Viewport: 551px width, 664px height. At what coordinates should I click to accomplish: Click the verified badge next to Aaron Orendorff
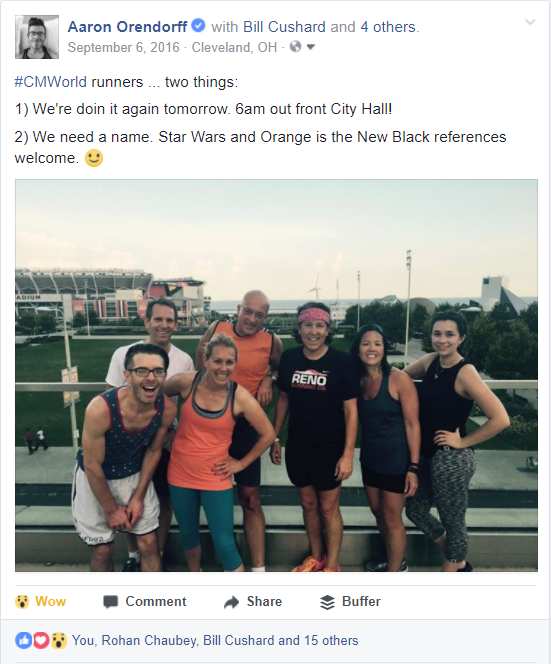pos(198,26)
